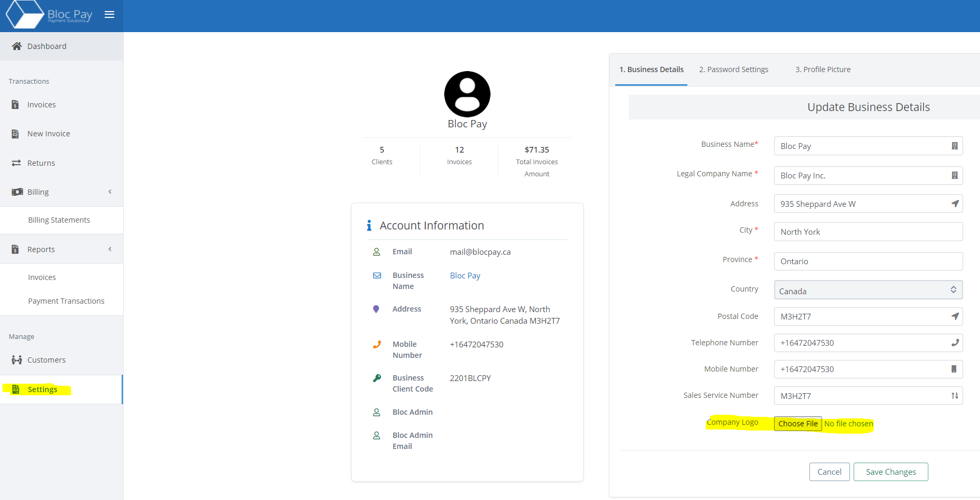Click inside the Postal Code input field

(858, 316)
